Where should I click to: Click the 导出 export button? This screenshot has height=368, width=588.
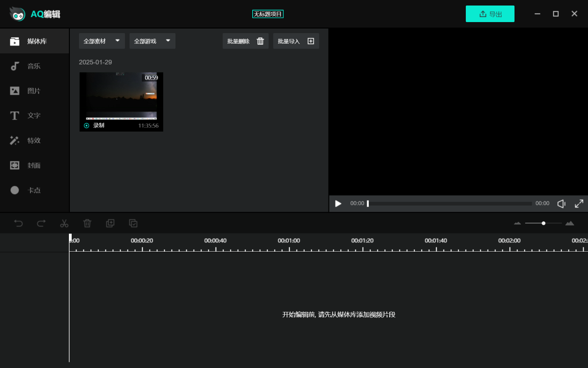click(490, 14)
